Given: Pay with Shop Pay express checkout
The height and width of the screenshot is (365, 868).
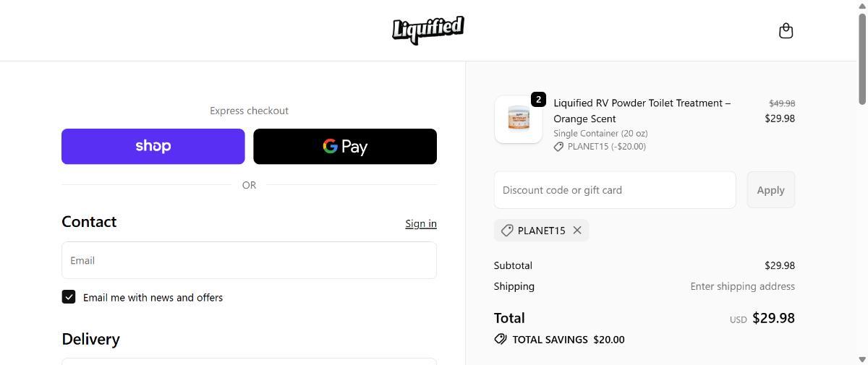Looking at the screenshot, I should [153, 146].
